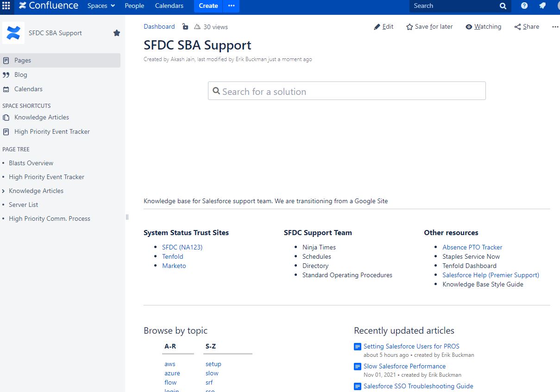
Task: Open Salesforce Help (Premier Support) link
Action: click(x=491, y=275)
